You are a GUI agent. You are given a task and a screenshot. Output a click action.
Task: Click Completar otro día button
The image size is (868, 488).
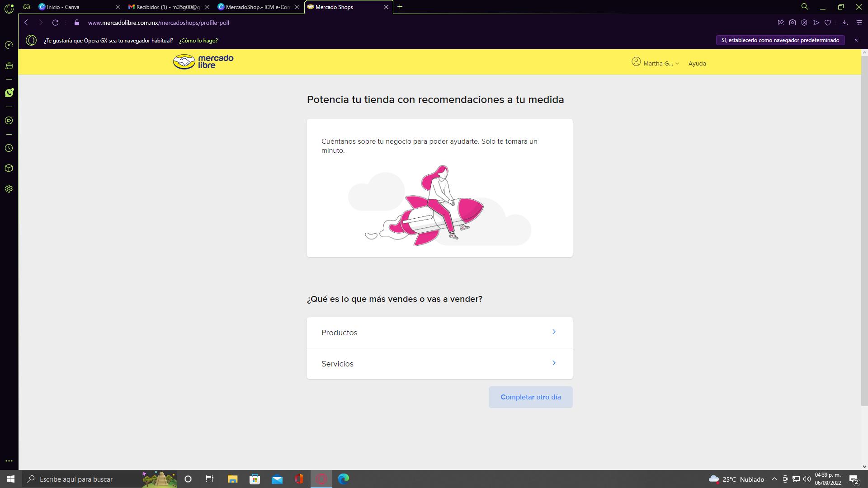click(530, 397)
